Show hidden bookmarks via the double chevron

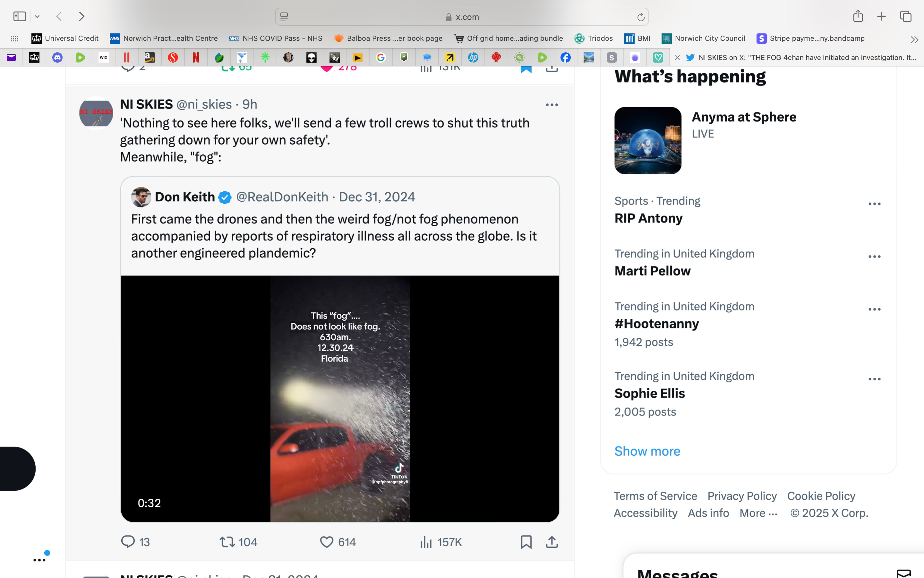pos(914,39)
